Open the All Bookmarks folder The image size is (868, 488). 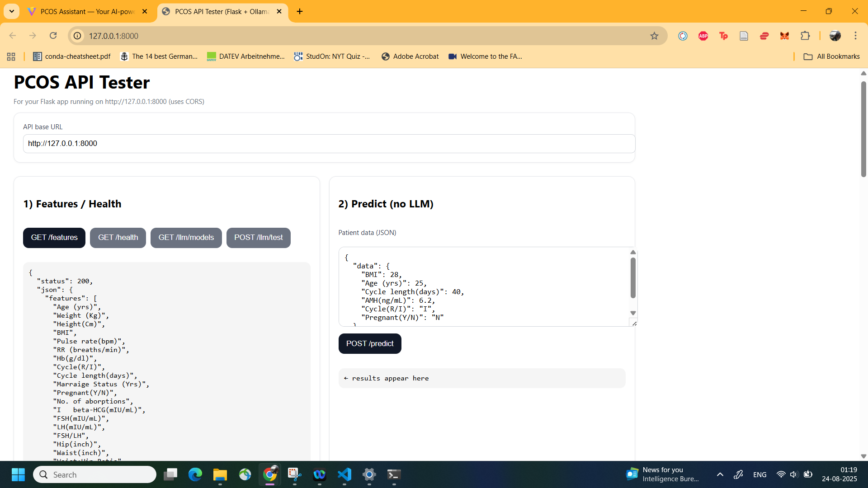pos(831,56)
